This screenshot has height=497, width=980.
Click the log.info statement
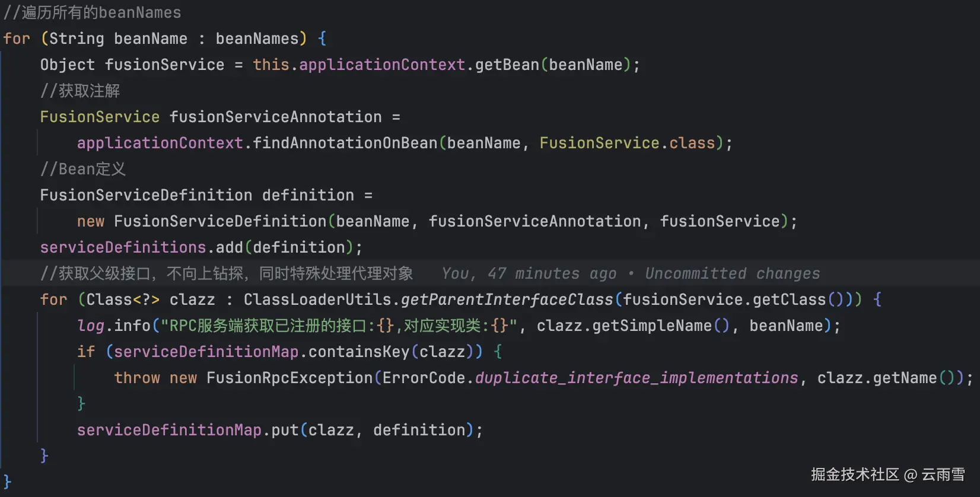tap(114, 326)
